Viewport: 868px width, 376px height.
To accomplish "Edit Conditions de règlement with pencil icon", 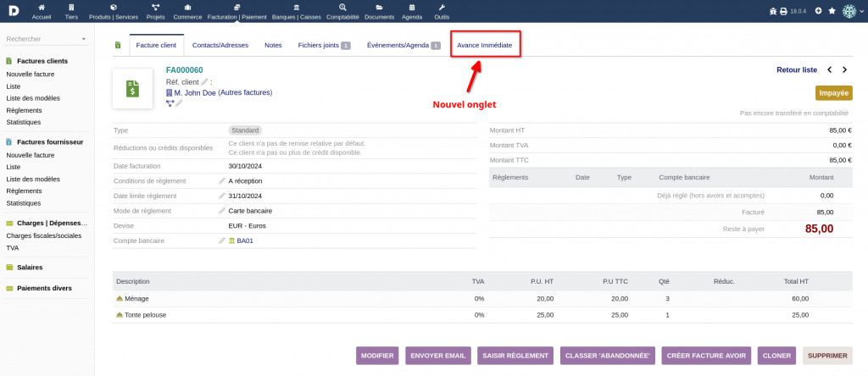I will tap(222, 180).
